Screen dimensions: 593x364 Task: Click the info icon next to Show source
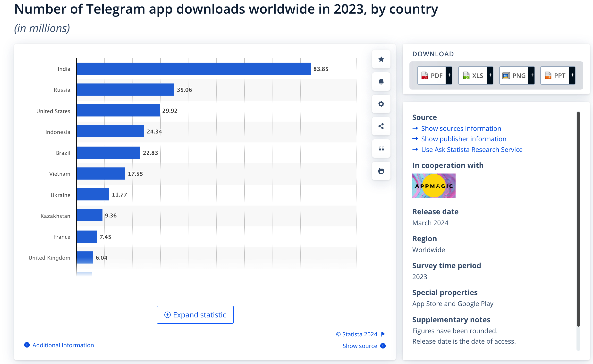383,346
